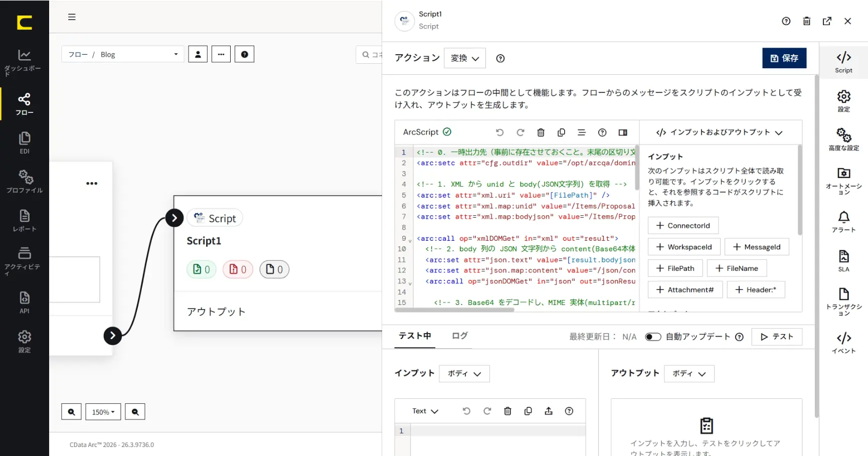Switch to the テスト中 tab
868x456 pixels.
point(415,336)
